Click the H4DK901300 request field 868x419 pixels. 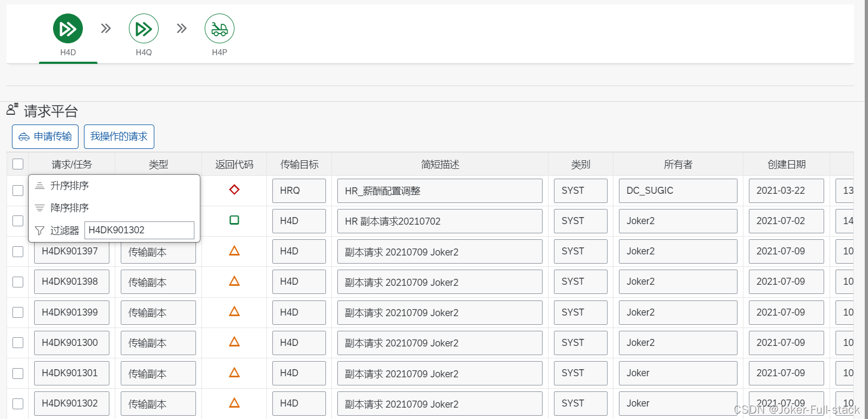72,343
